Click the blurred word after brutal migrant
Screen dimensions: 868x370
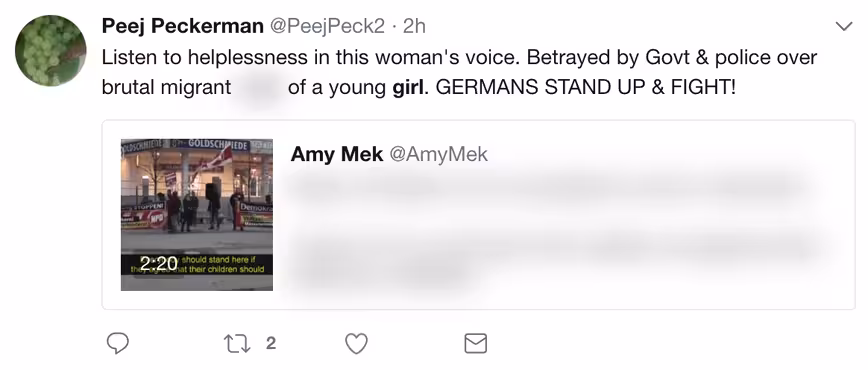click(260, 87)
